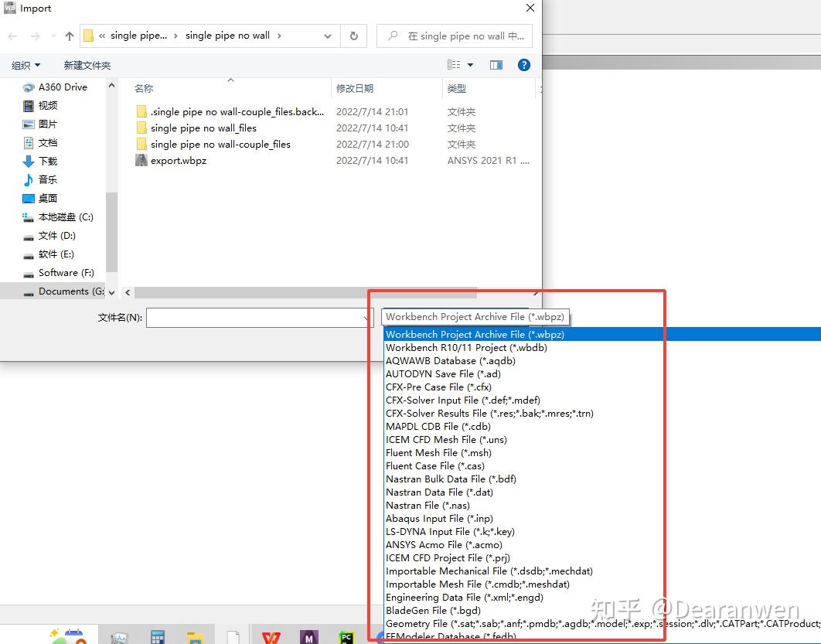The width and height of the screenshot is (821, 644).
Task: Choose Importable Mechanical File option
Action: (x=489, y=571)
